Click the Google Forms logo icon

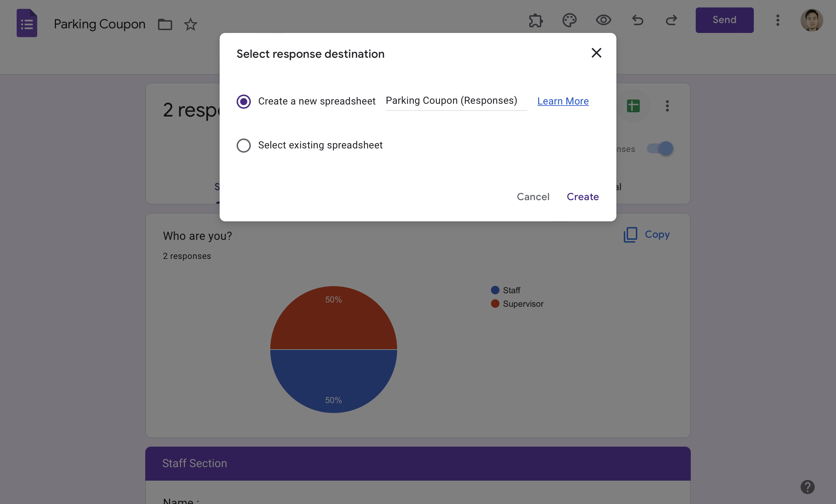click(27, 23)
